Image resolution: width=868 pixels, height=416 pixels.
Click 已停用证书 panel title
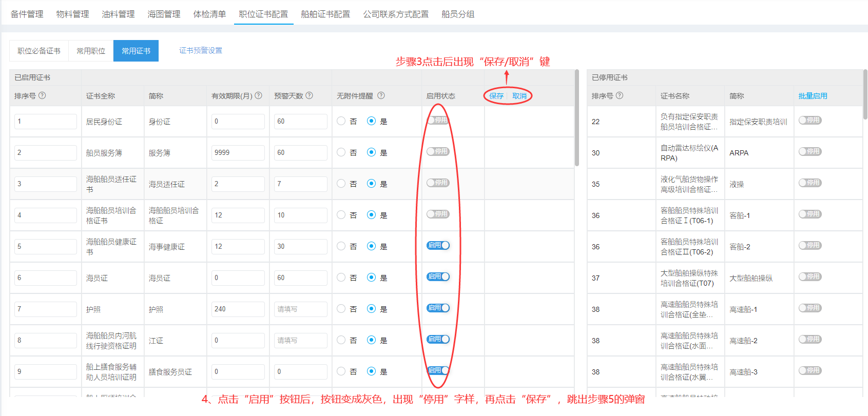pos(610,77)
